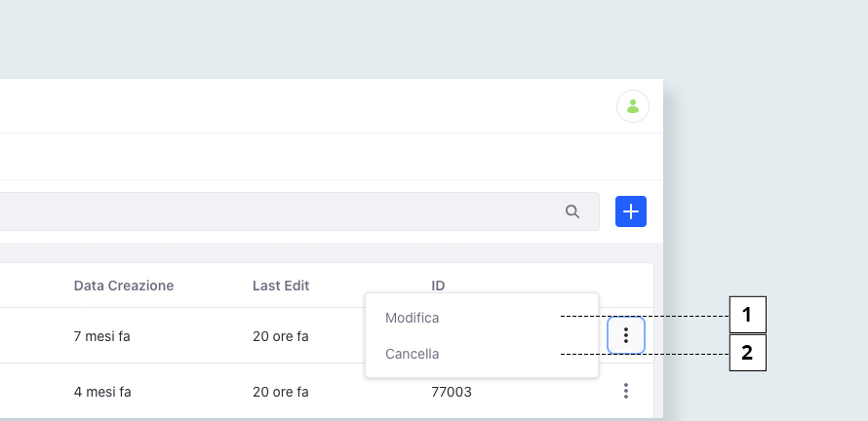Close the highlighted three-dot actions menu

626,335
